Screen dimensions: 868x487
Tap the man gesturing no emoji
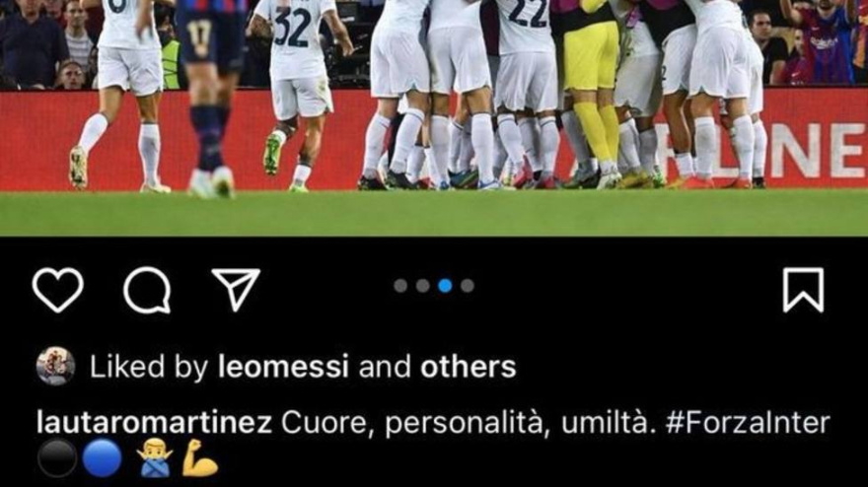(x=155, y=458)
